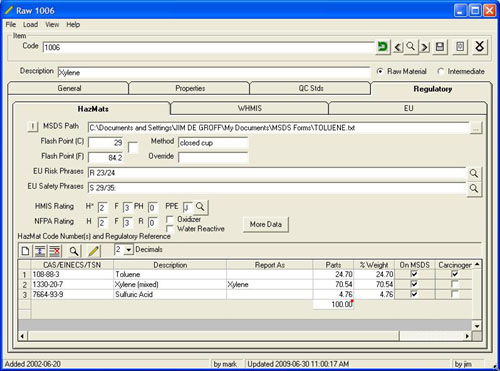This screenshot has height=371, width=500.
Task: Open the Load menu
Action: (x=30, y=24)
